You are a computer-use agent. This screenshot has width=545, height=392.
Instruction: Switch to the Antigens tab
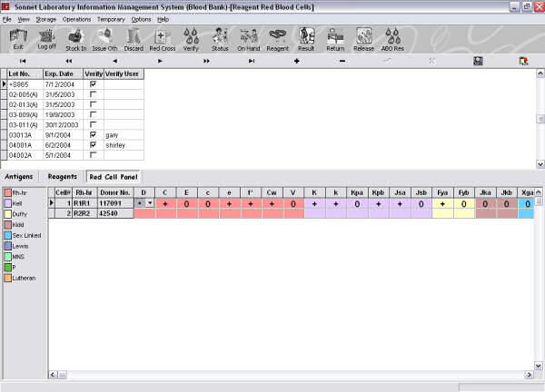click(20, 176)
